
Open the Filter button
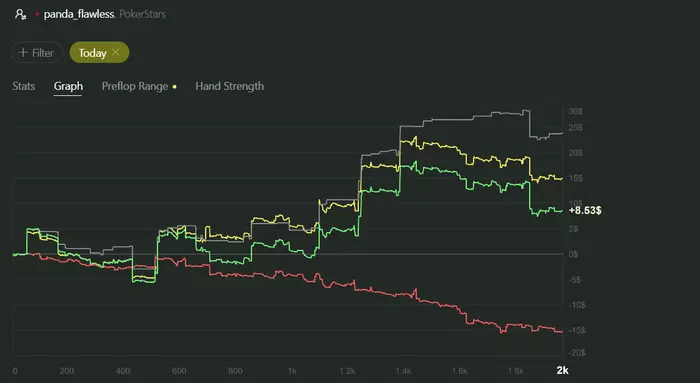[x=37, y=53]
